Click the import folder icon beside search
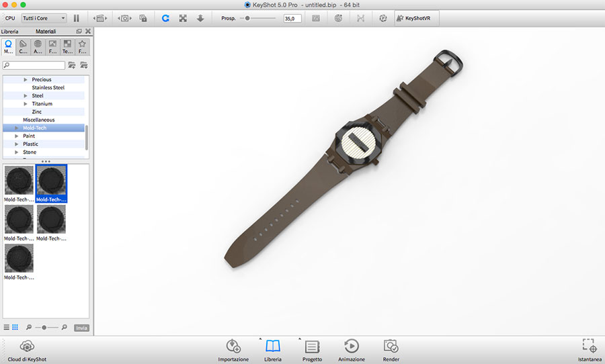Image resolution: width=605 pixels, height=364 pixels. (x=84, y=65)
